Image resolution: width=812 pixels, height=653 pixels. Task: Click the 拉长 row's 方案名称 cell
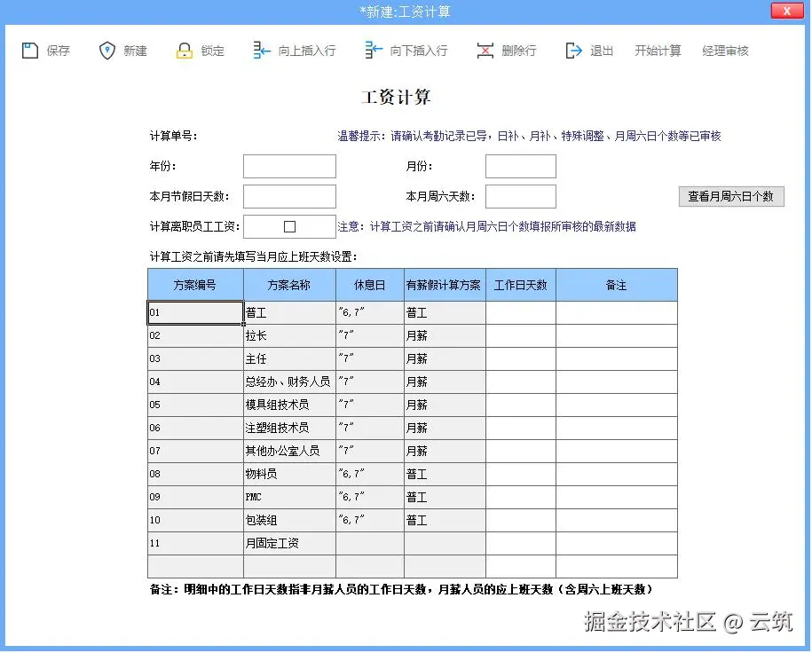click(x=290, y=335)
